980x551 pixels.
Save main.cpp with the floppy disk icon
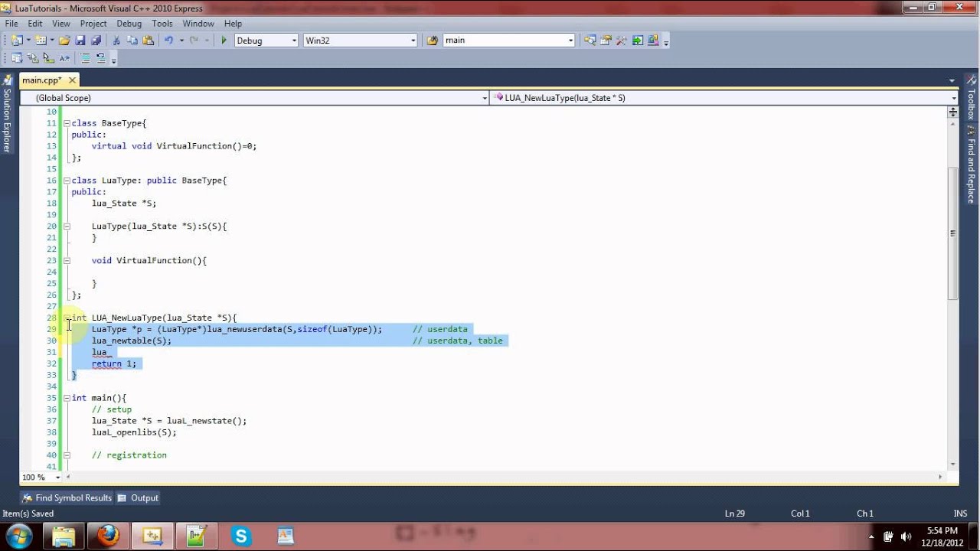(x=81, y=41)
